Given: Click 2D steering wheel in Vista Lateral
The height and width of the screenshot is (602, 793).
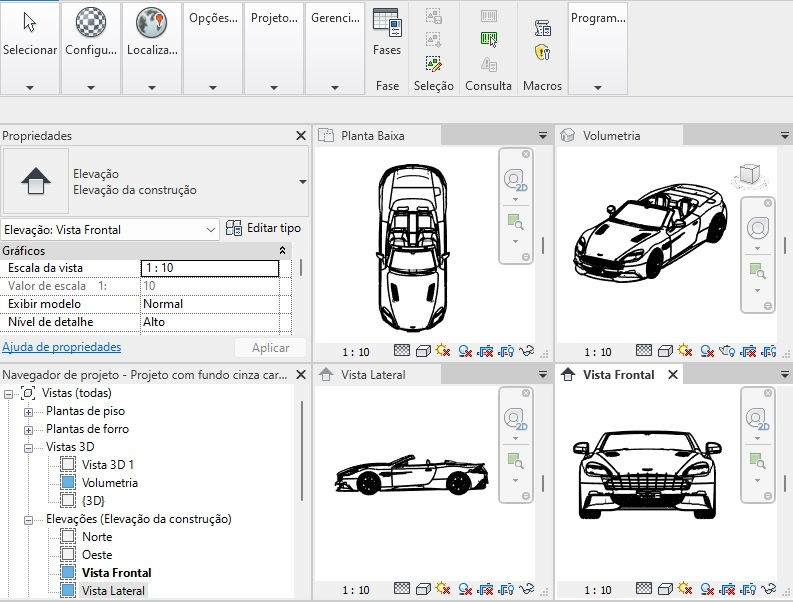Looking at the screenshot, I should click(x=515, y=419).
